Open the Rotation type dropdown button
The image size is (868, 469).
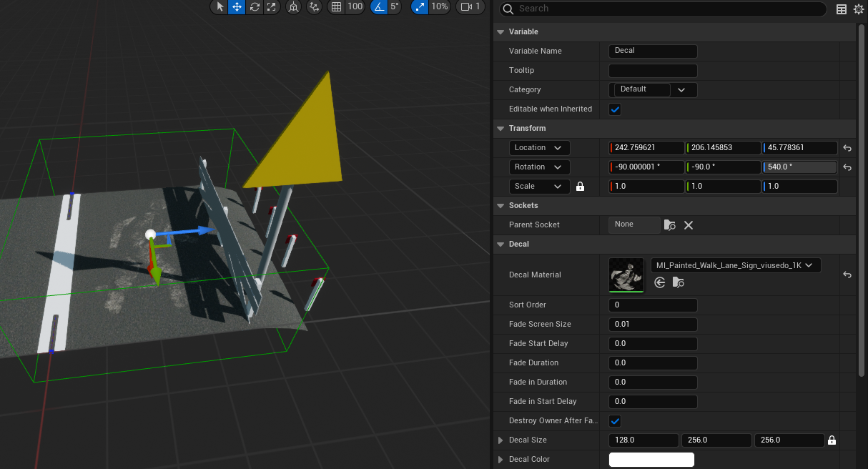(539, 167)
